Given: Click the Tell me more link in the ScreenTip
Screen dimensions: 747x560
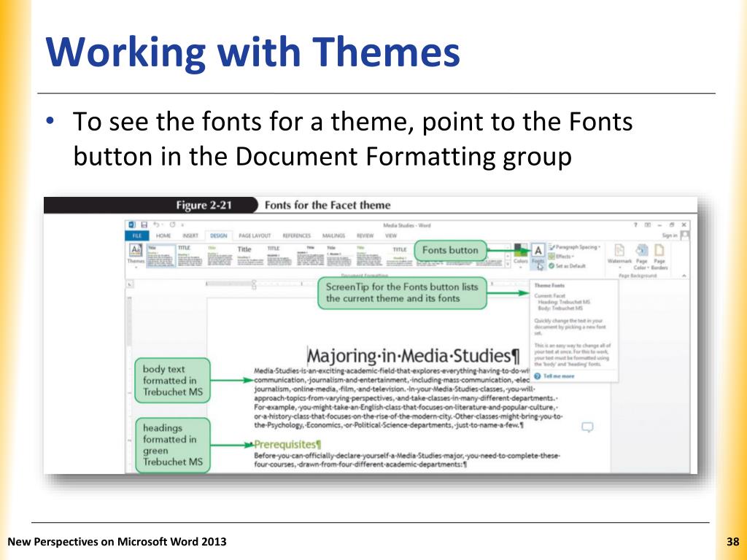Looking at the screenshot, I should point(559,376).
